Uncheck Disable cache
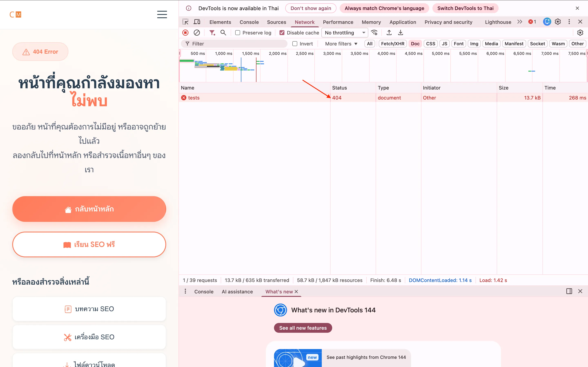Viewport: 588px width, 367px height. [x=282, y=33]
